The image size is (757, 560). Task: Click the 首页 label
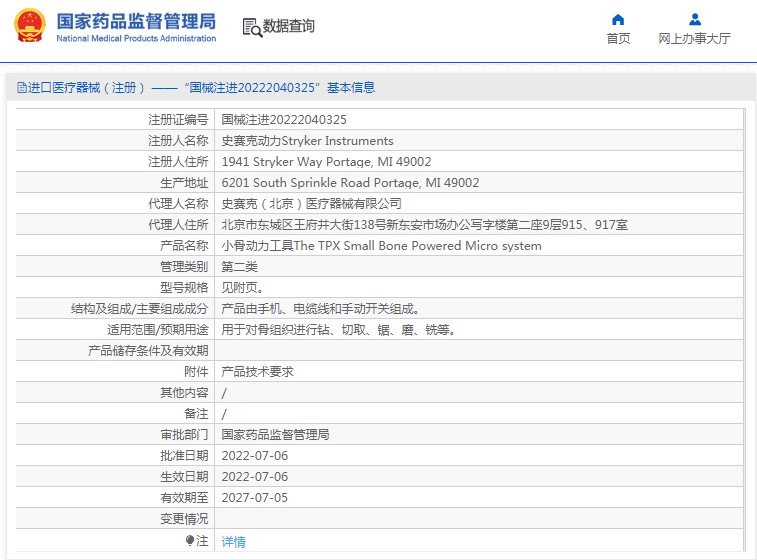tap(618, 39)
